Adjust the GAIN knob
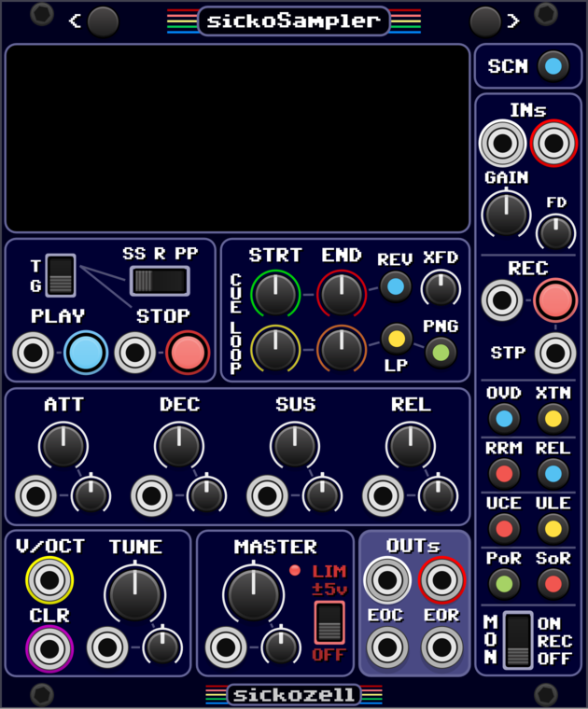This screenshot has height=709, width=588. coord(506,214)
